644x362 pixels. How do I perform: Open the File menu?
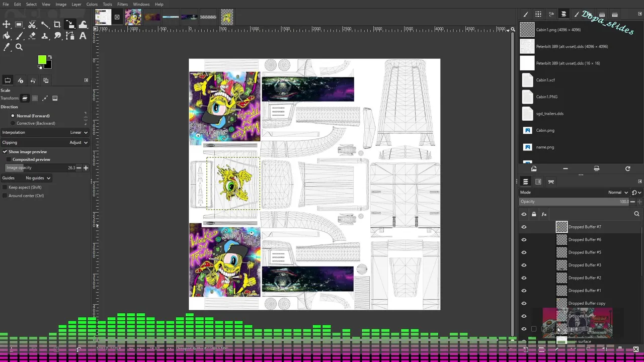click(x=6, y=4)
